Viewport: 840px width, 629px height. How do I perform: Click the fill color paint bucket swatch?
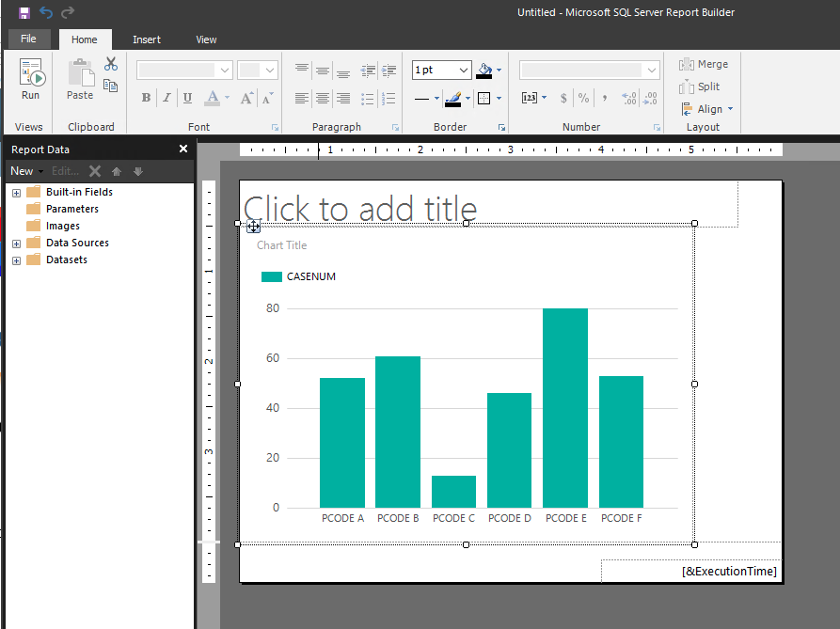pos(484,71)
